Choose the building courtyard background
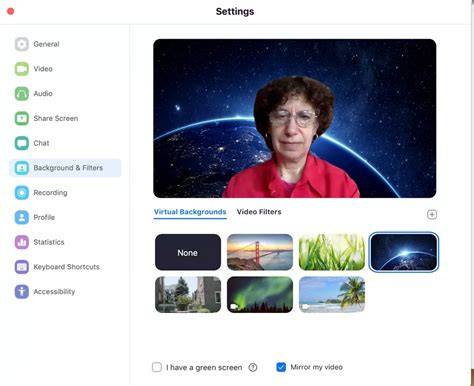Screen dimensions: 474x386 pos(188,295)
